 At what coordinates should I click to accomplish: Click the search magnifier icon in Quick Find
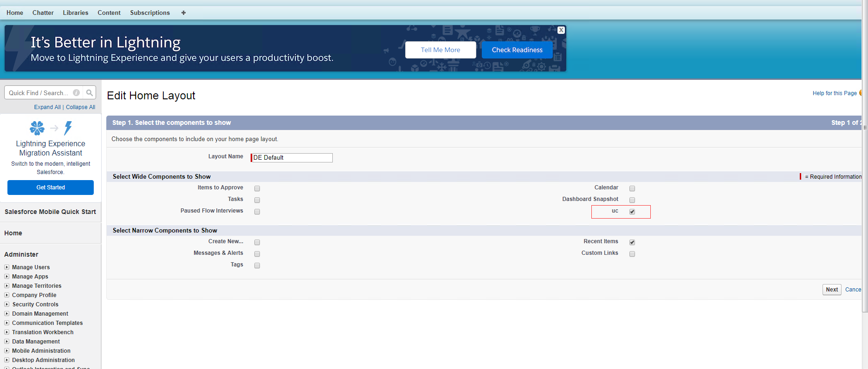[90, 93]
